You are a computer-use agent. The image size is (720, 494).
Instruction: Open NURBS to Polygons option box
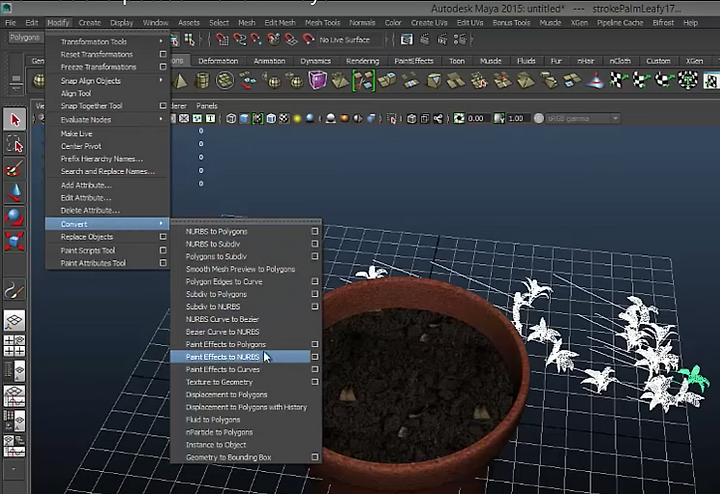315,231
